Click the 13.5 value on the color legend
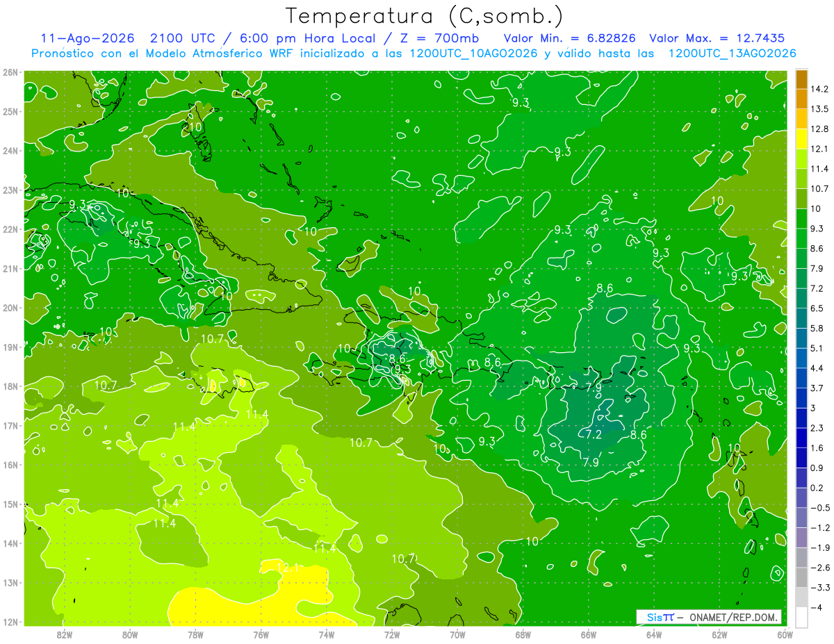The height and width of the screenshot is (644, 834). pyautogui.click(x=818, y=109)
